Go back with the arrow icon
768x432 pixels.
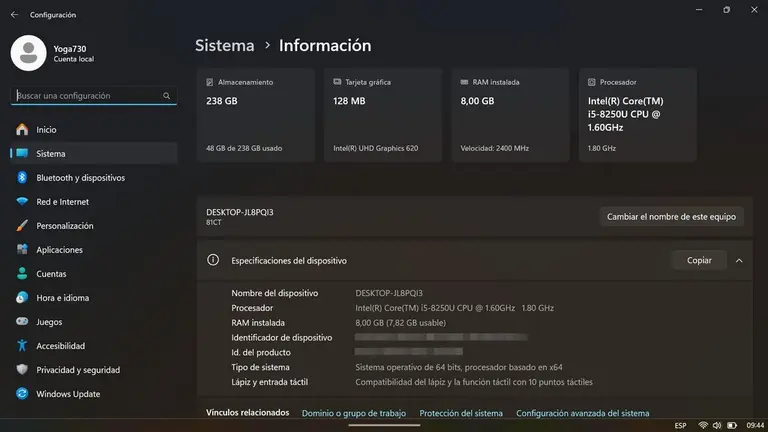pyautogui.click(x=14, y=15)
